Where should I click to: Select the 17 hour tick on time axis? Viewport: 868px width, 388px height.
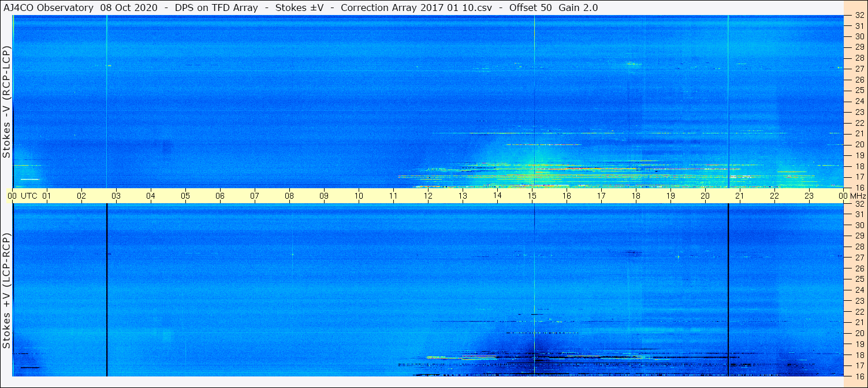click(601, 196)
